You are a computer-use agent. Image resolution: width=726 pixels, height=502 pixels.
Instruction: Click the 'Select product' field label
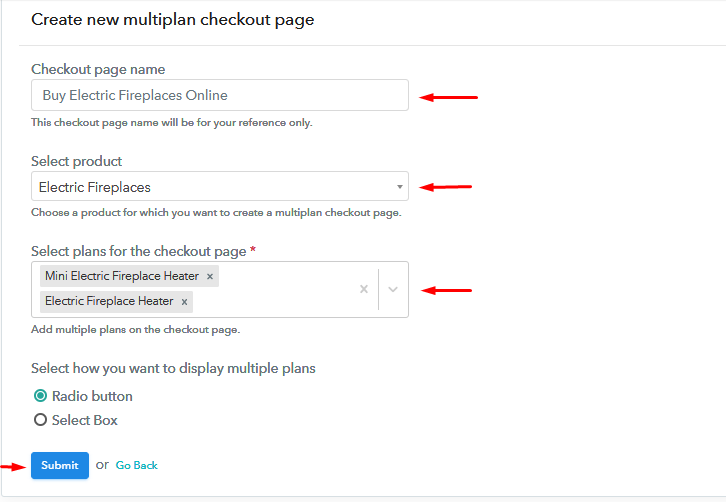76,161
